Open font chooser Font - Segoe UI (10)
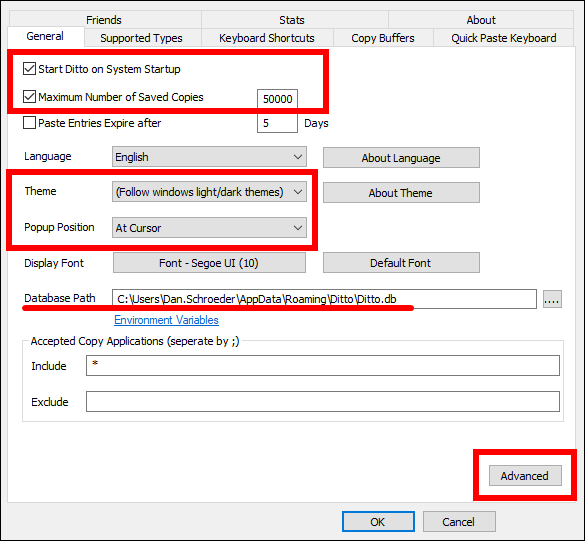The image size is (585, 541). pos(209,263)
